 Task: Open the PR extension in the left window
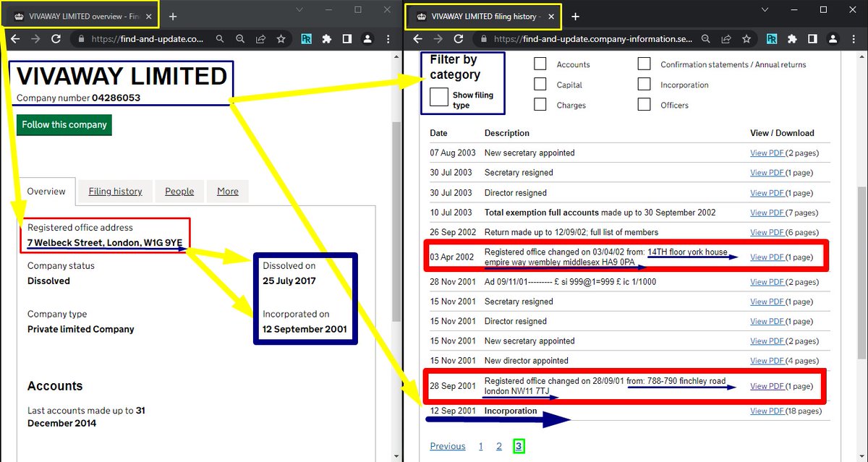coord(306,39)
